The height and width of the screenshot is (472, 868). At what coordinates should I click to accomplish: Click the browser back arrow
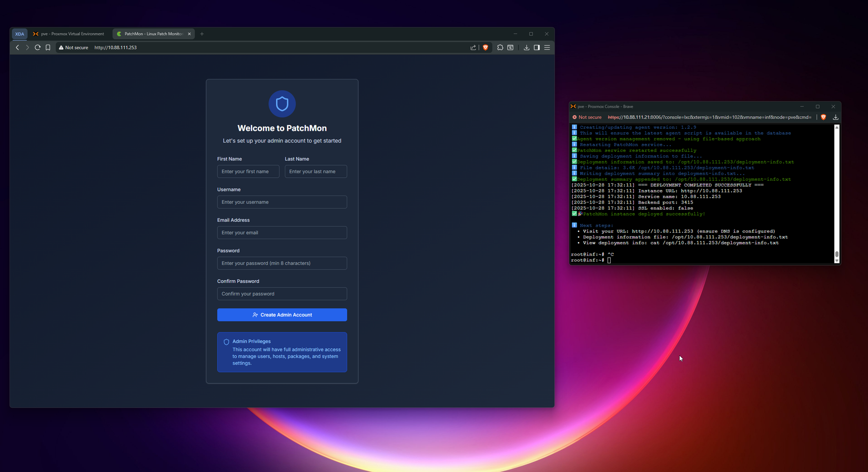click(17, 47)
